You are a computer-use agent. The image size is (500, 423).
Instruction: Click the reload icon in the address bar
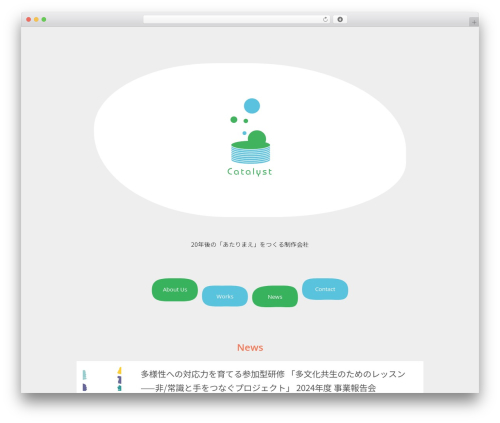click(325, 20)
